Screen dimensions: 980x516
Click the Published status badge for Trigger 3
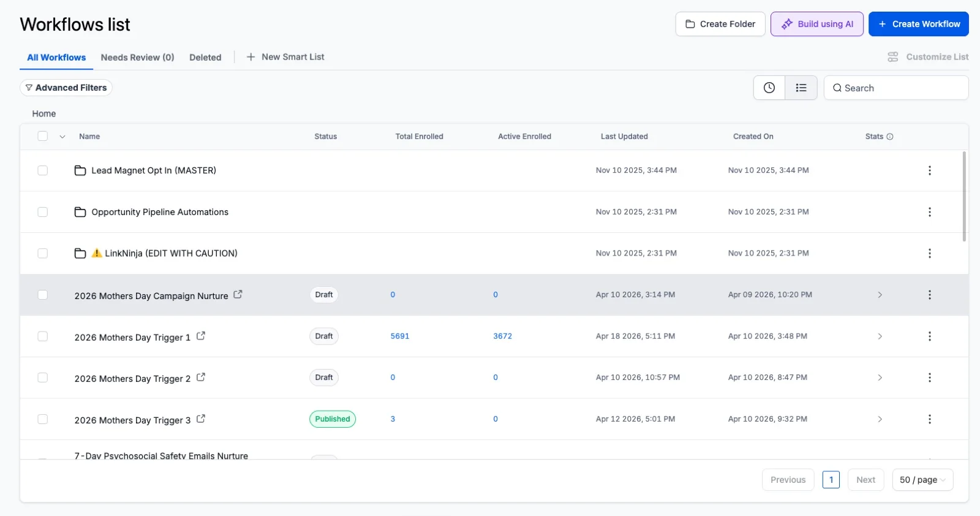[x=333, y=419]
